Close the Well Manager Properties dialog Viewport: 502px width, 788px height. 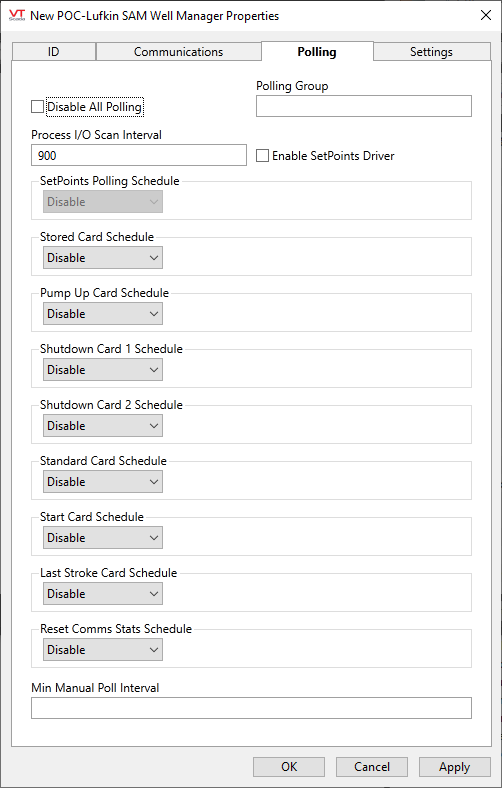click(486, 15)
